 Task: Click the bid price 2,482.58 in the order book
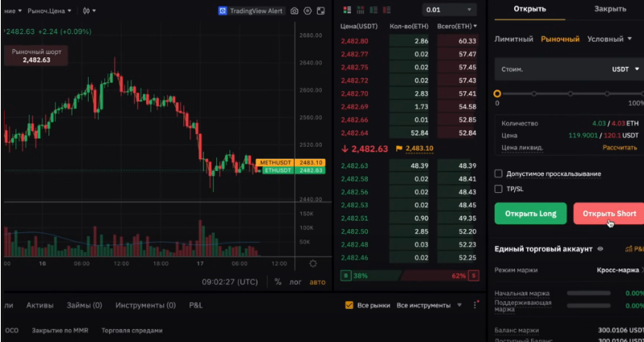(x=354, y=179)
